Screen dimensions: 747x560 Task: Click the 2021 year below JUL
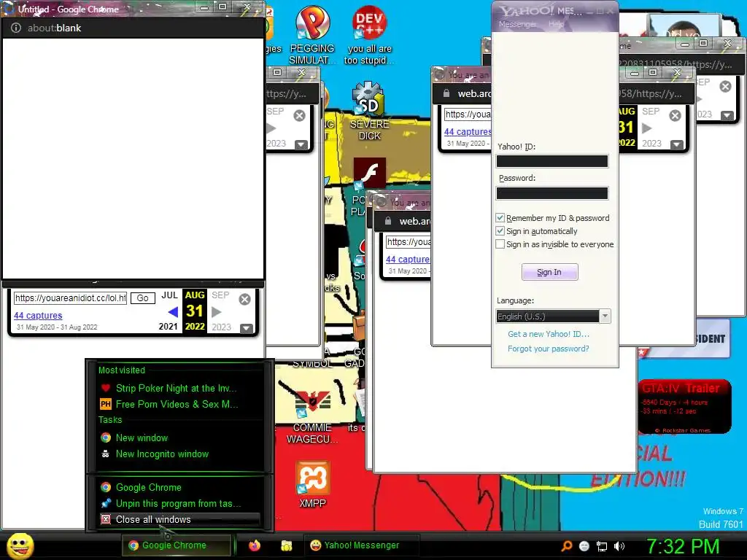point(168,327)
